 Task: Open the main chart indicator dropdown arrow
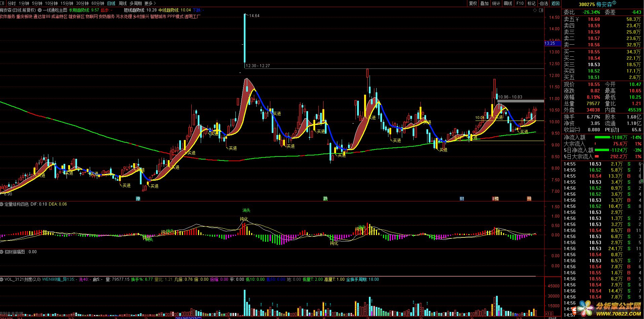click(x=40, y=10)
